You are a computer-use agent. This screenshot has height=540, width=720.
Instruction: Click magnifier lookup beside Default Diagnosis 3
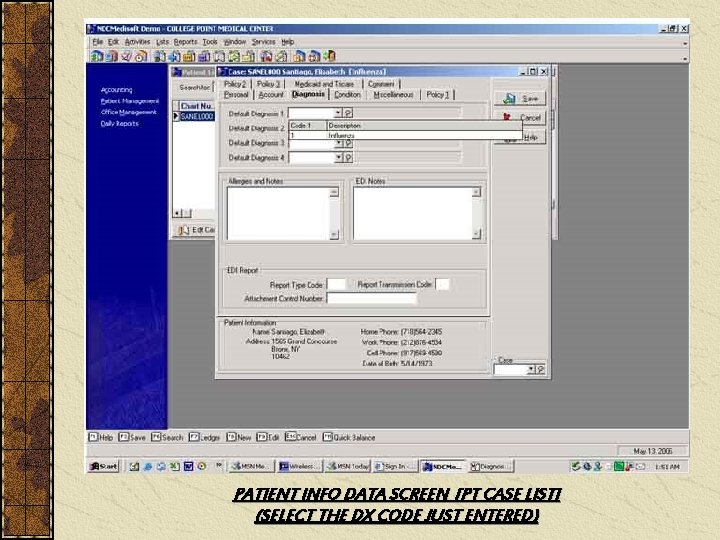348,144
